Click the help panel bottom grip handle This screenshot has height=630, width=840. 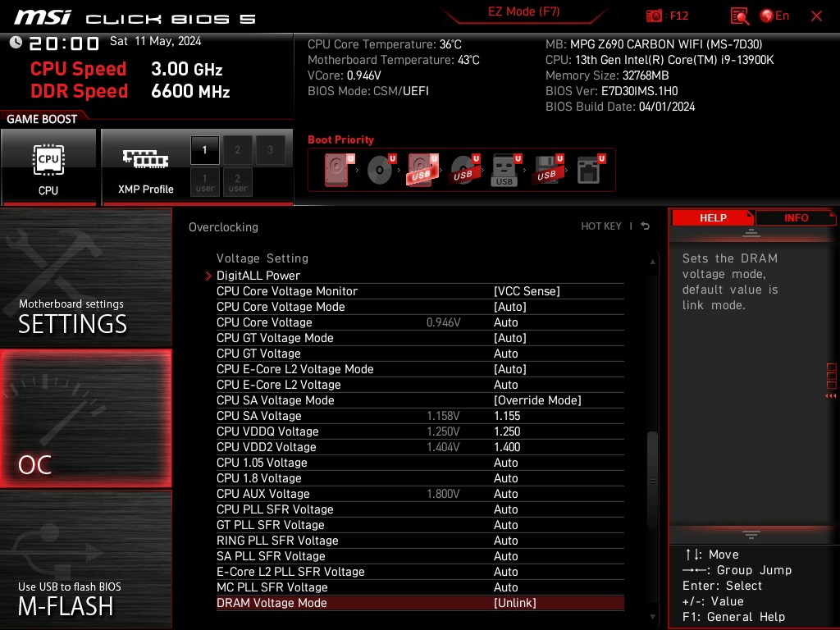(751, 535)
